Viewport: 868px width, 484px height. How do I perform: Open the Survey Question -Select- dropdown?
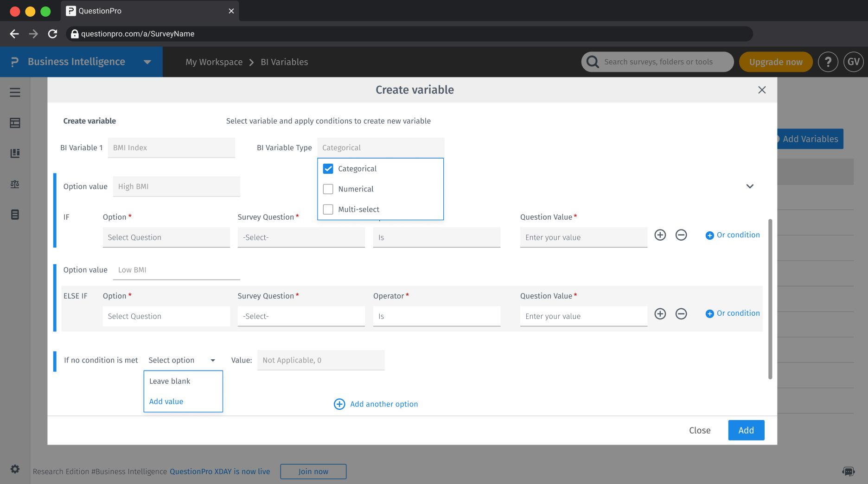pyautogui.click(x=301, y=237)
